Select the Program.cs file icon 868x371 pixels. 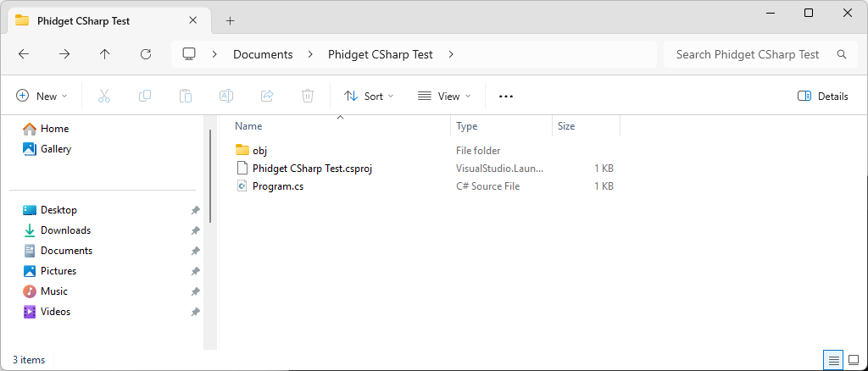point(242,186)
